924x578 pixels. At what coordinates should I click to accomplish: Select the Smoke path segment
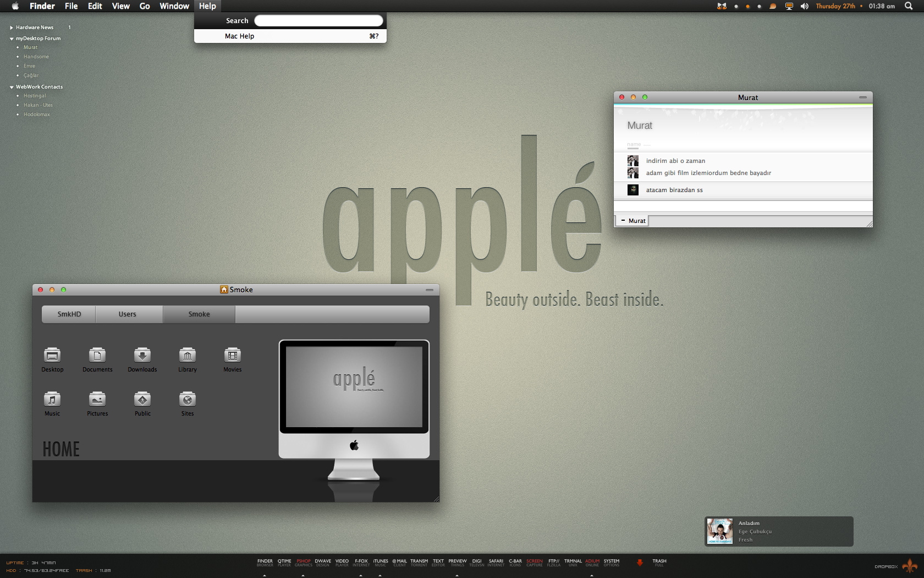tap(199, 314)
